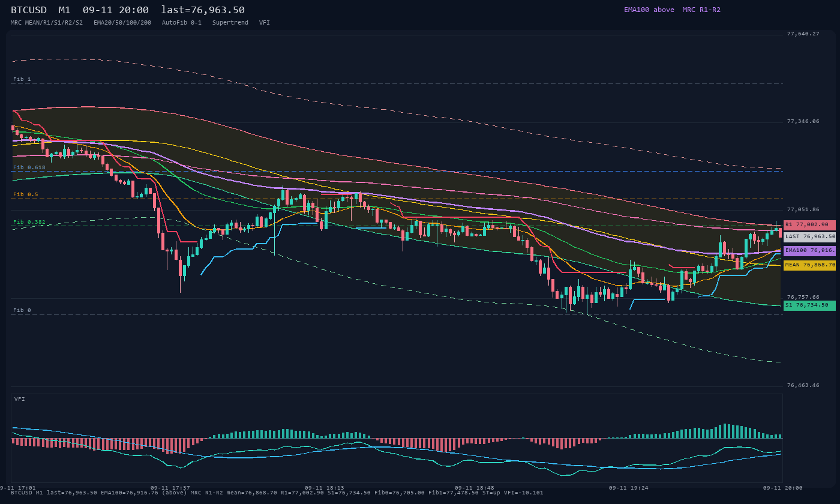Click the 76,463.46 price axis label
The image size is (840, 504).
click(x=803, y=385)
